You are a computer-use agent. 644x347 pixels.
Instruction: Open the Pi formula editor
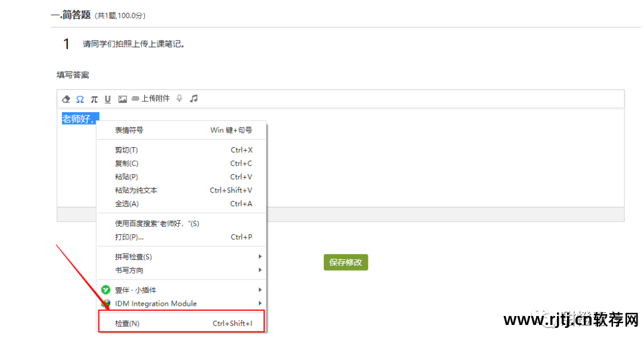[94, 99]
